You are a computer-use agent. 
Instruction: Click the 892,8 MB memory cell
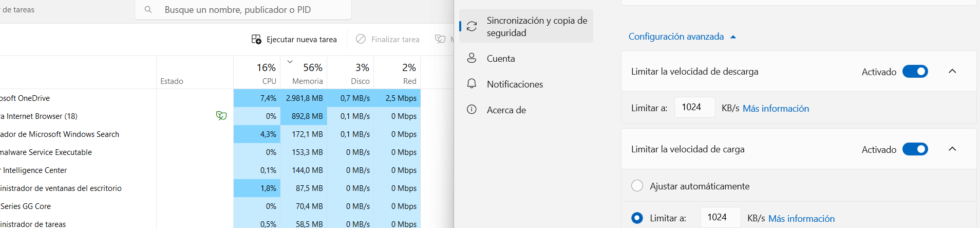304,116
